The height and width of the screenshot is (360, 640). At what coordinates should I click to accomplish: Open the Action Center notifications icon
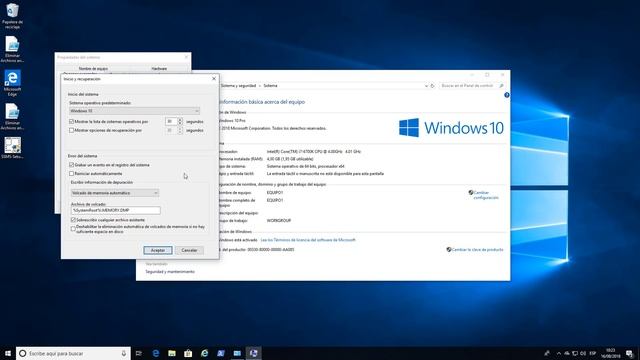tap(630, 353)
